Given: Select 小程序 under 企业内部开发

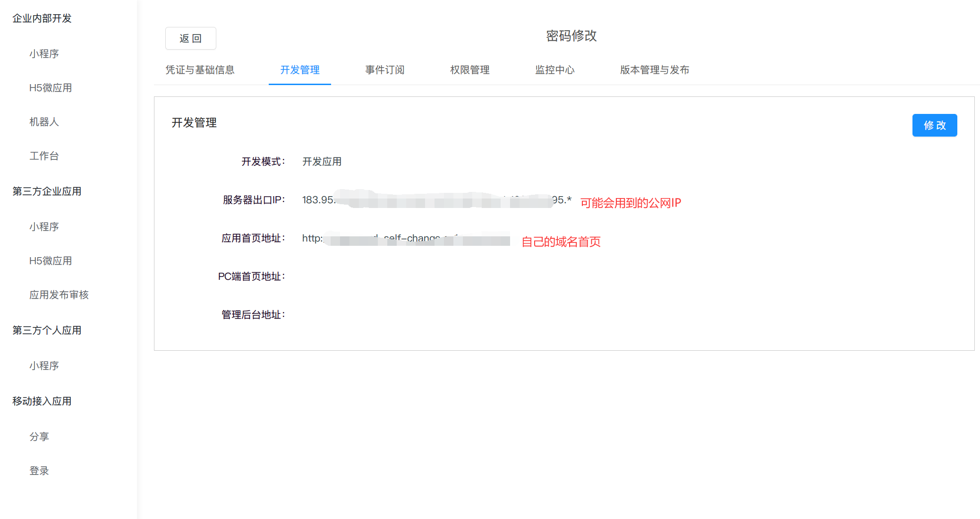Looking at the screenshot, I should [44, 54].
